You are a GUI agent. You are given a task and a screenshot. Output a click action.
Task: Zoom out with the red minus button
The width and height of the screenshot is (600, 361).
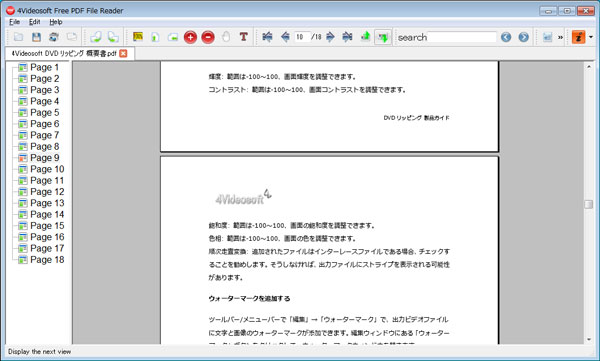pyautogui.click(x=208, y=37)
